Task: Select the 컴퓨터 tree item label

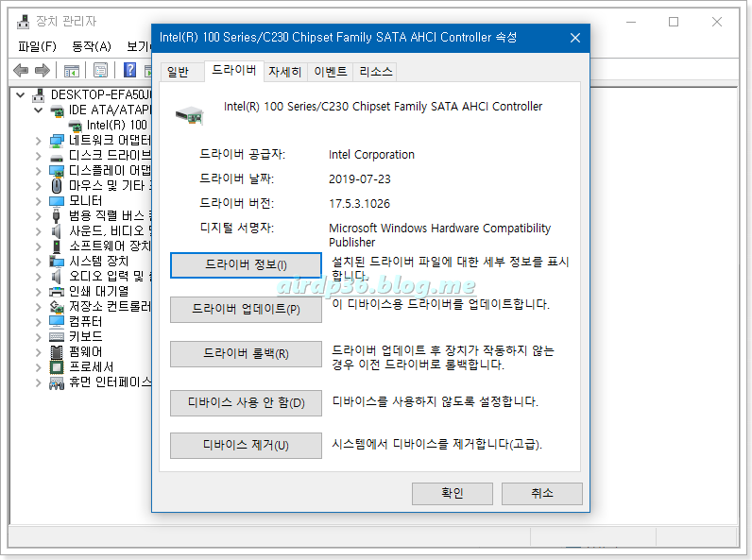Action: 86,322
